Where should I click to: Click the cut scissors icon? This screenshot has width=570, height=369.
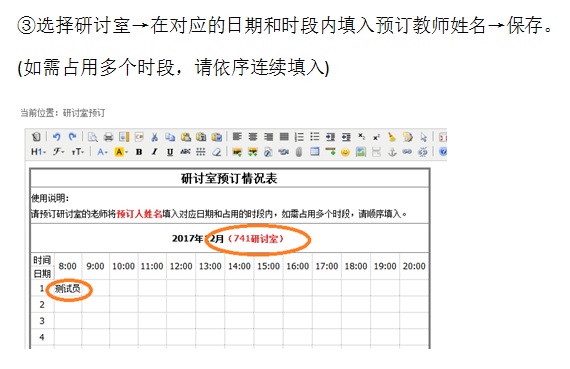(x=154, y=137)
